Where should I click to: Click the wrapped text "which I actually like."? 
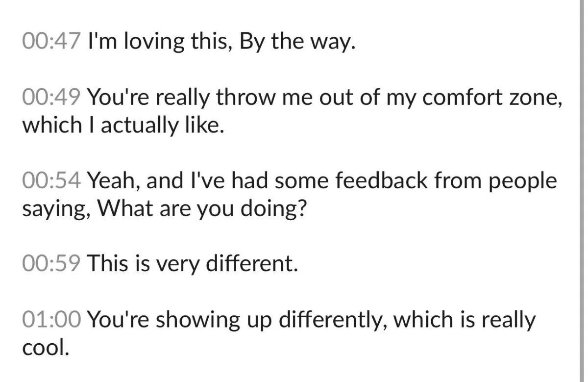[x=123, y=126]
